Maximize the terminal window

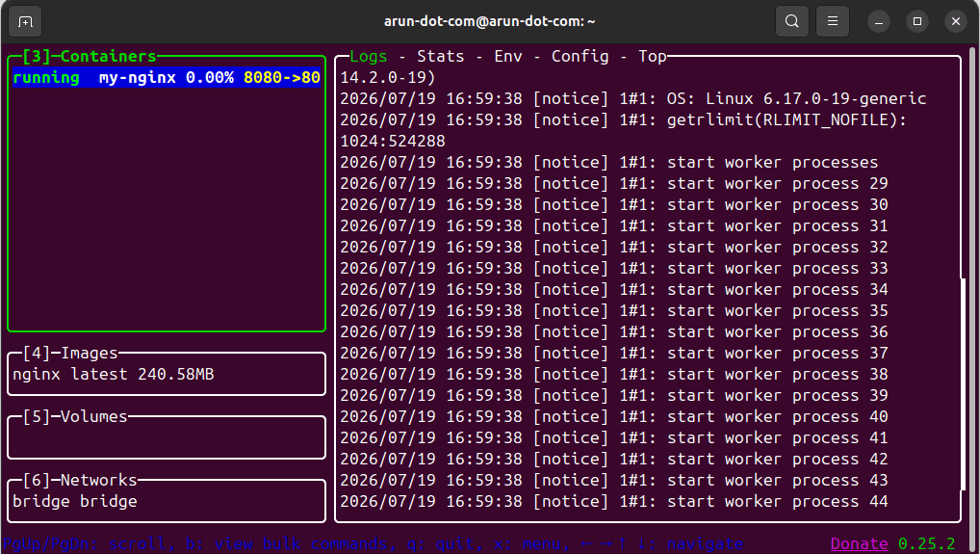[917, 22]
